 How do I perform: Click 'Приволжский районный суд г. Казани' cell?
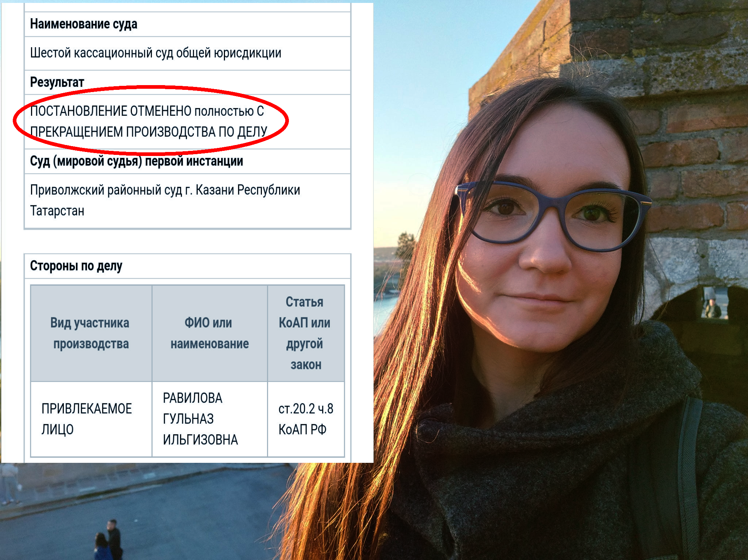187,201
